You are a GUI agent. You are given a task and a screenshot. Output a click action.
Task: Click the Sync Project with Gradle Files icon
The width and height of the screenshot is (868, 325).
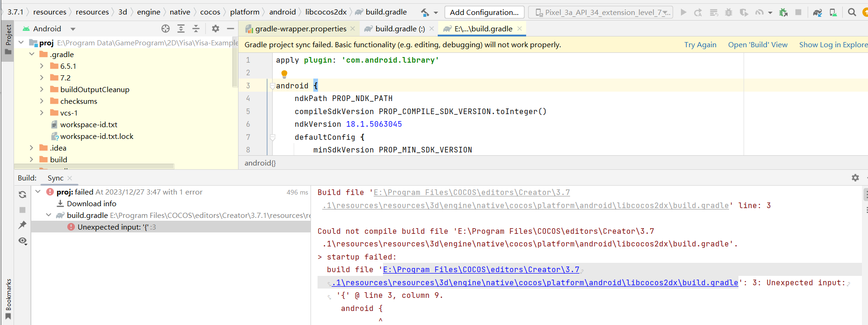point(817,13)
